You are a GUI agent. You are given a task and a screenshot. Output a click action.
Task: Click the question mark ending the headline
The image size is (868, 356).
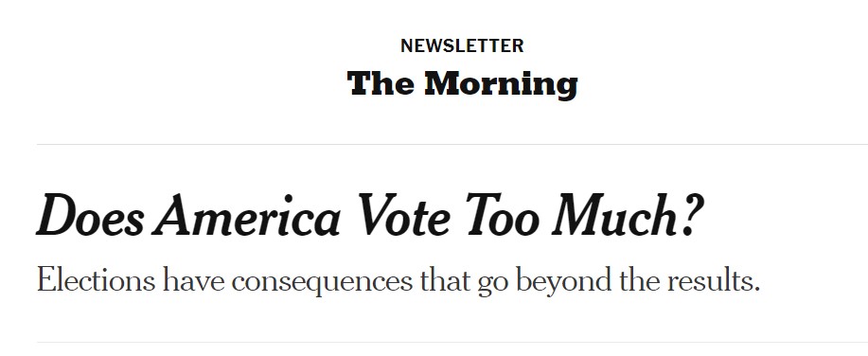pos(691,215)
